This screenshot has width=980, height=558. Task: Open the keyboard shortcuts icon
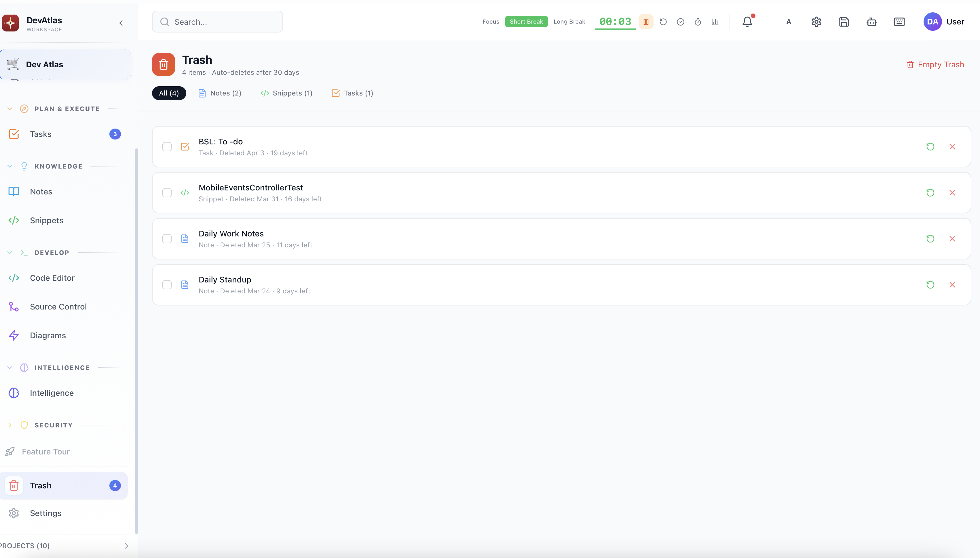coord(899,22)
